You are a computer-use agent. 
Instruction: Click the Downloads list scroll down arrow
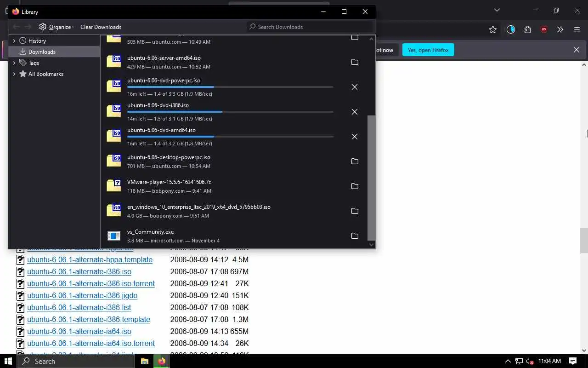(x=372, y=245)
